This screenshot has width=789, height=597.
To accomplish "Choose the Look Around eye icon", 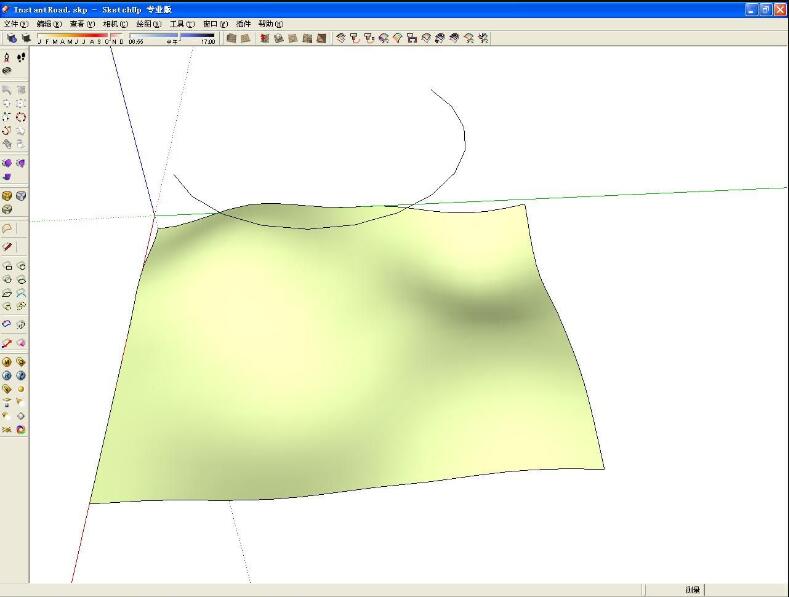I will click(x=7, y=71).
